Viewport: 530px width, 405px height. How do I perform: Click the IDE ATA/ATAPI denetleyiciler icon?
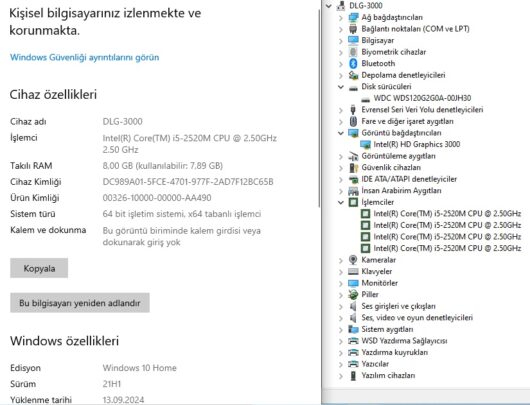tap(353, 179)
